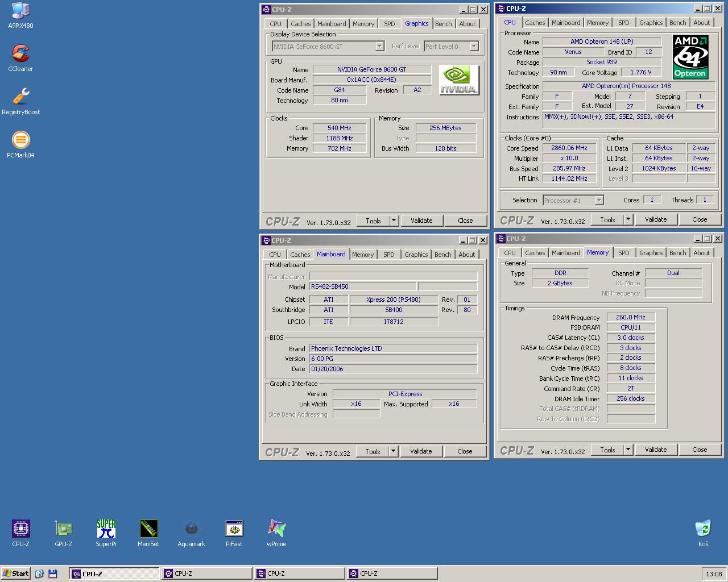Screen dimensions: 728x582
Task: Select Caches tab in Memory window
Action: [x=535, y=253]
